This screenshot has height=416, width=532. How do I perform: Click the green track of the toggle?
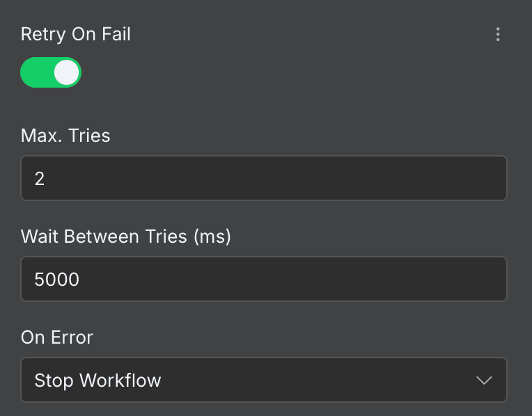point(35,72)
